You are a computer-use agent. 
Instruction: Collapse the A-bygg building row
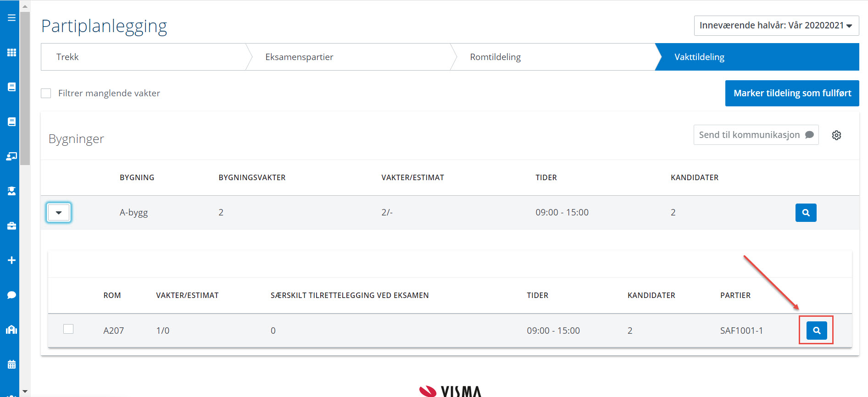pos(59,213)
